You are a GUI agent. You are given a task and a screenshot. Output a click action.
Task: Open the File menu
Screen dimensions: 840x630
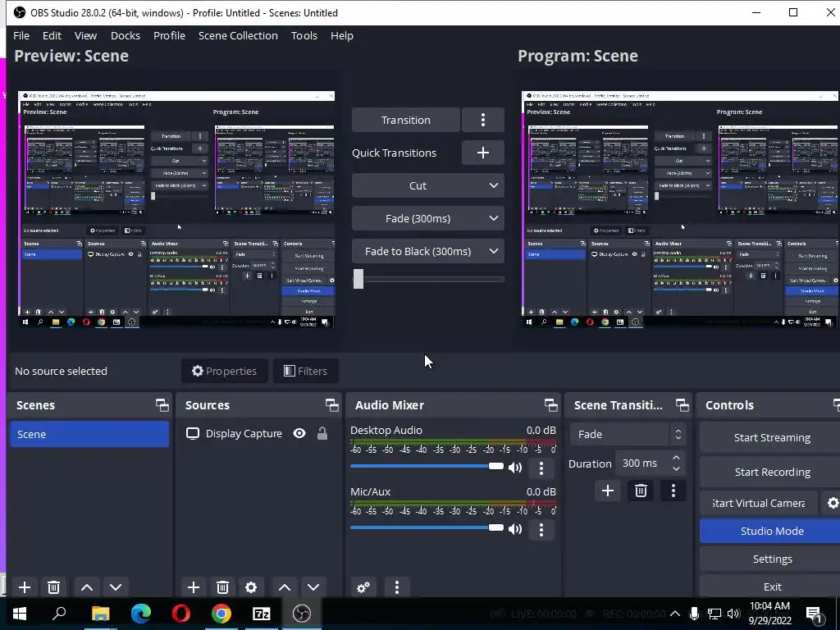coord(21,35)
